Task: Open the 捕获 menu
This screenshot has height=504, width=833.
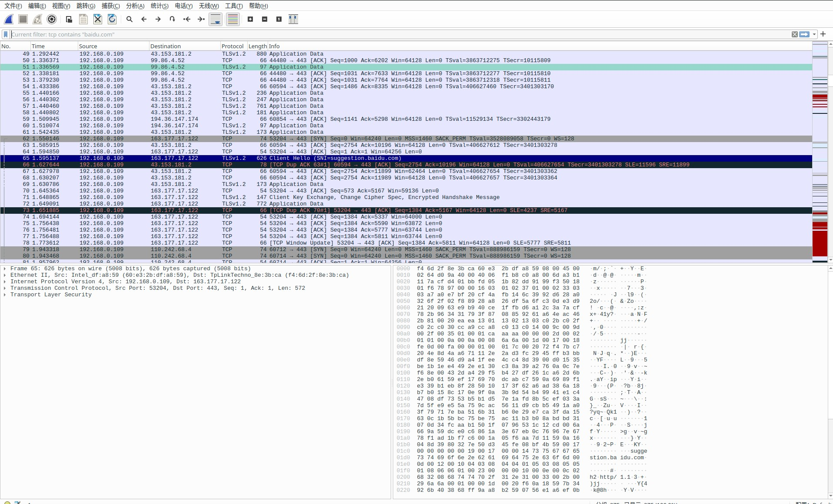Action: click(x=112, y=6)
